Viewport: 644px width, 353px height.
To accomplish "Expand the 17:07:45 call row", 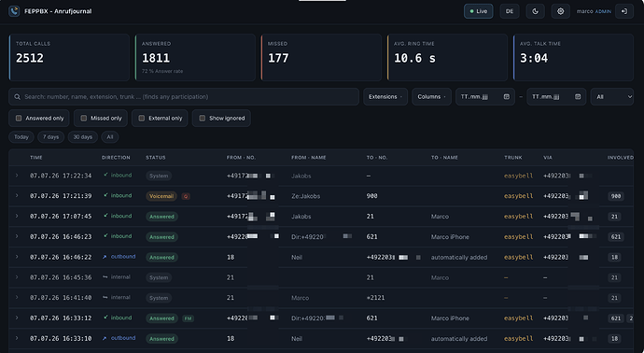I will (x=17, y=216).
